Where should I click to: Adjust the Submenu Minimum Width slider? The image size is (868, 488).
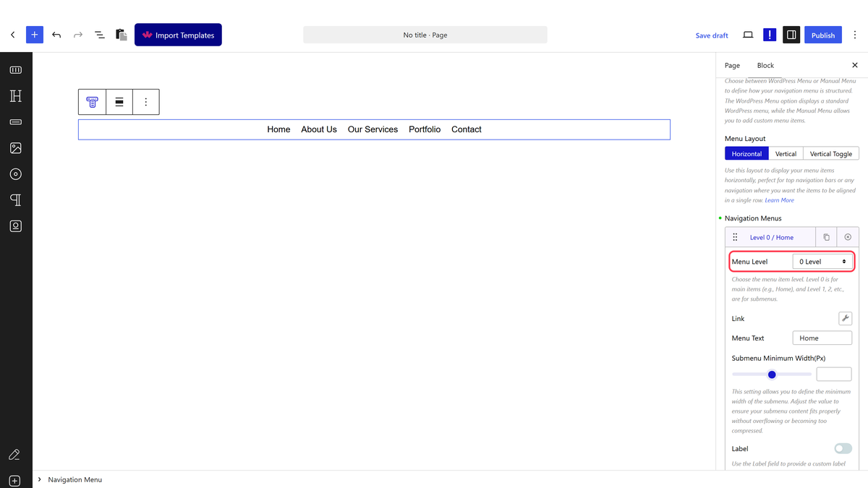click(x=772, y=374)
